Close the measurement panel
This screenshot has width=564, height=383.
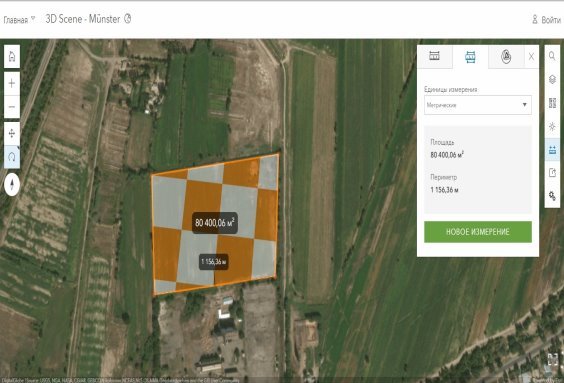(531, 56)
